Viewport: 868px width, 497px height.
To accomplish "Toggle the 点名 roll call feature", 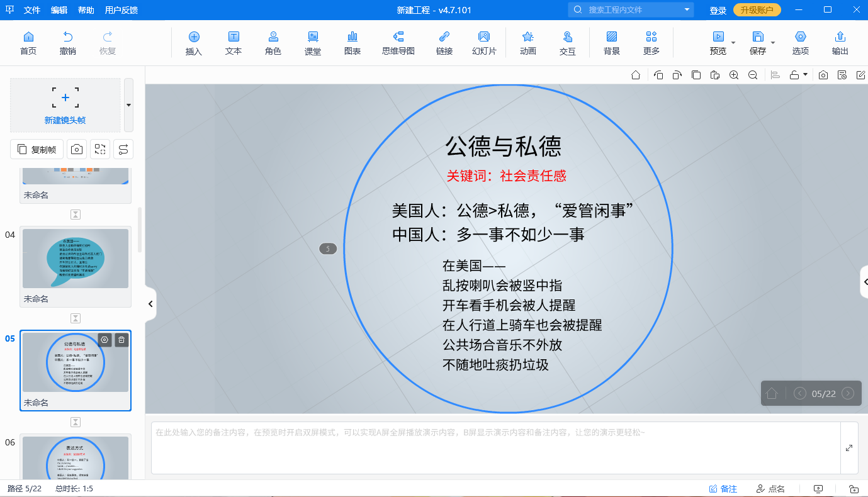I will (770, 489).
